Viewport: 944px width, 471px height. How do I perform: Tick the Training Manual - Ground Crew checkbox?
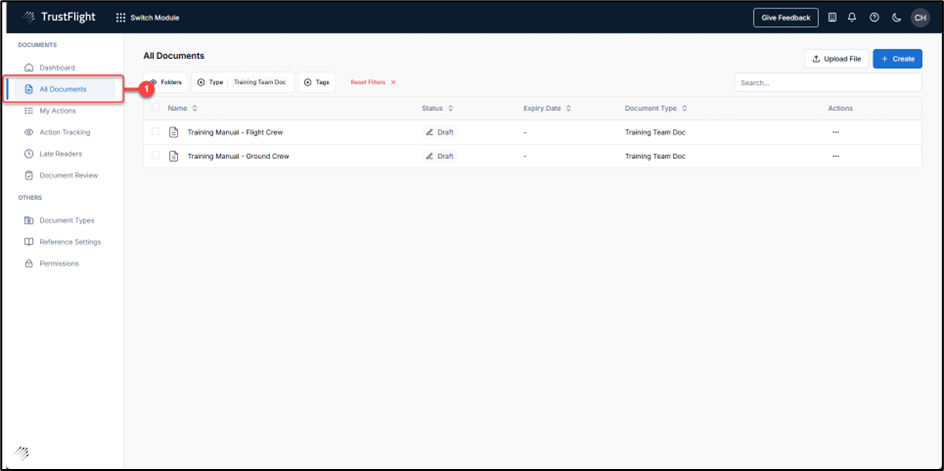(x=155, y=156)
